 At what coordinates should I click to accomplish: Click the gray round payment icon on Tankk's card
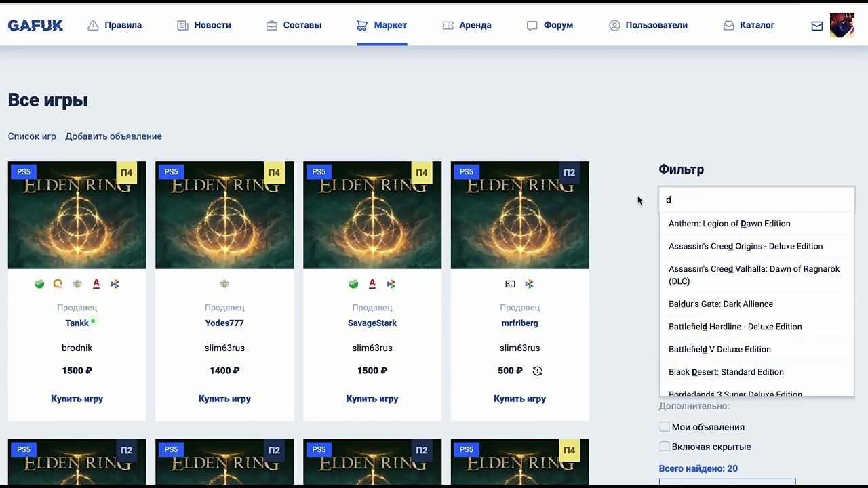click(x=77, y=284)
